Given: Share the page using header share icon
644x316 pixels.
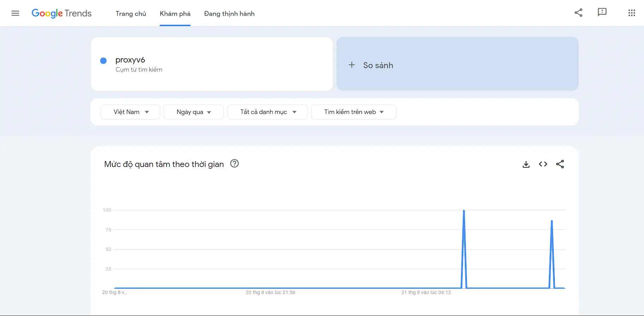Looking at the screenshot, I should [x=578, y=13].
